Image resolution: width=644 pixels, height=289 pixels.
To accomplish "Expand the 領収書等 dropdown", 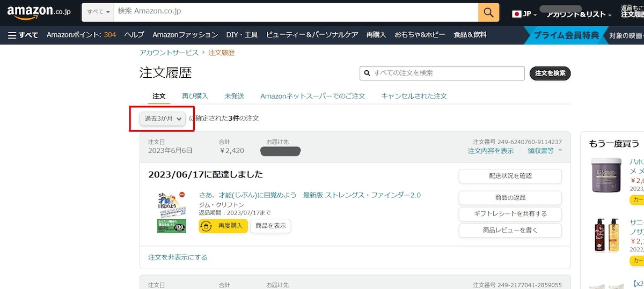I will pyautogui.click(x=545, y=151).
